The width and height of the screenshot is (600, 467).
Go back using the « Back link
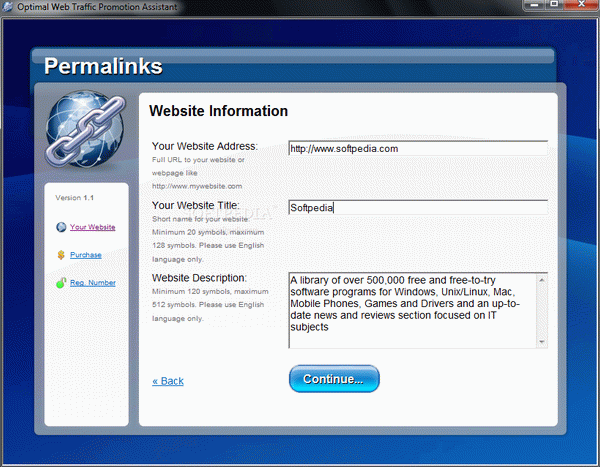click(168, 381)
